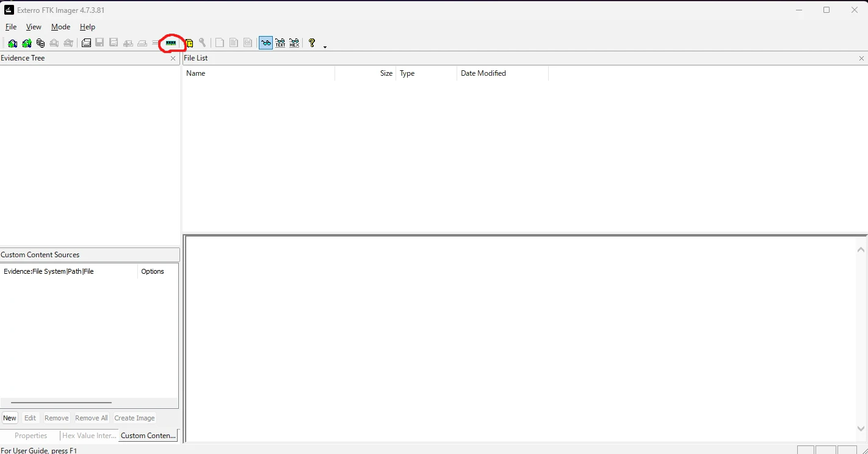868x454 pixels.
Task: Open the Image Mounting tool icon
Action: (x=40, y=43)
